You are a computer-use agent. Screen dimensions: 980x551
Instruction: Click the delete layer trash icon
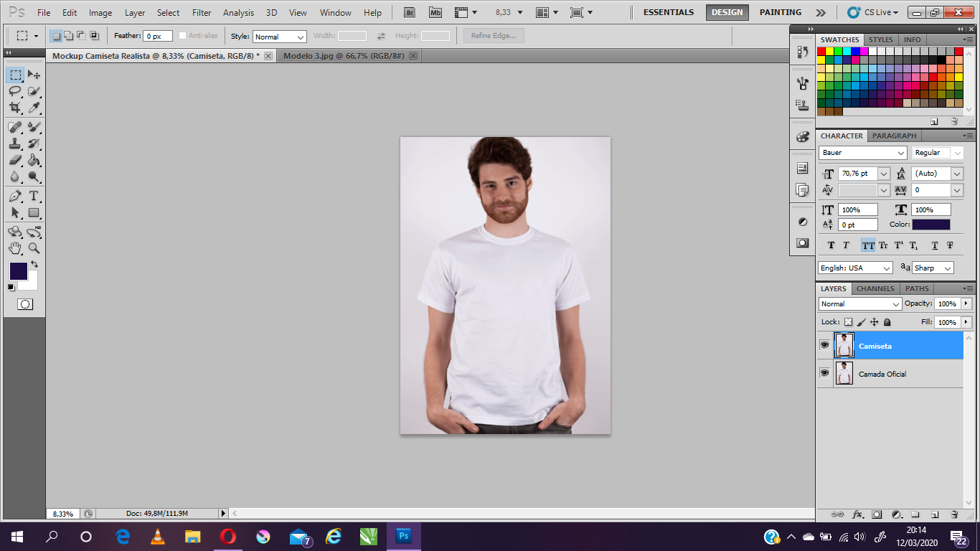pyautogui.click(x=954, y=514)
